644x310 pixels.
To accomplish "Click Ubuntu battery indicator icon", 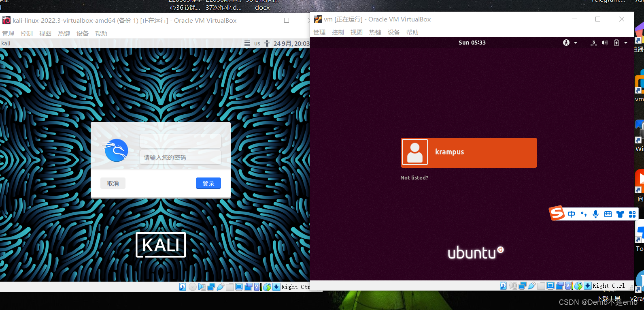I will [x=616, y=43].
